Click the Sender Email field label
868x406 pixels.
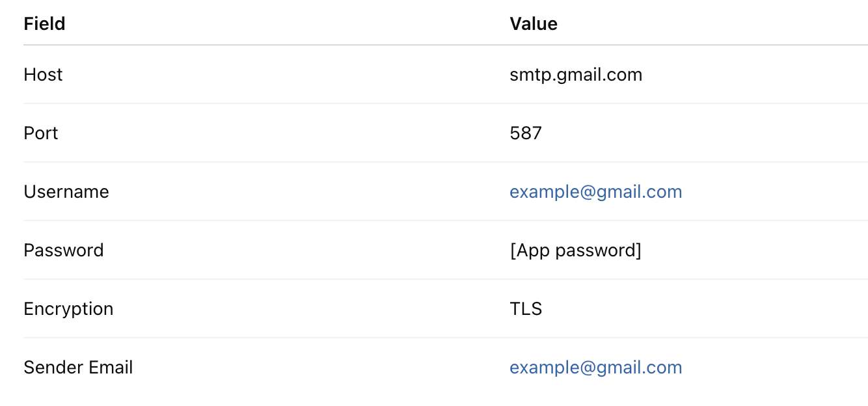point(78,368)
